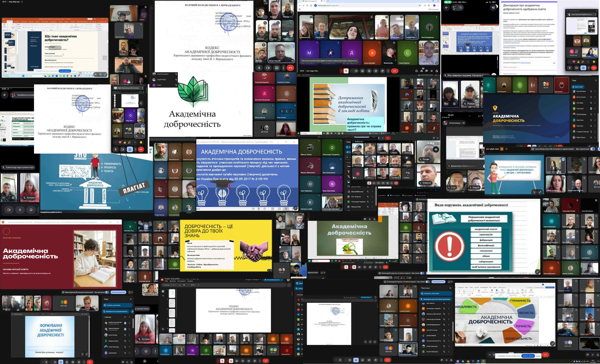Tap back arrow on the 13:44 phone screen
The image size is (600, 364).
point(446,8)
